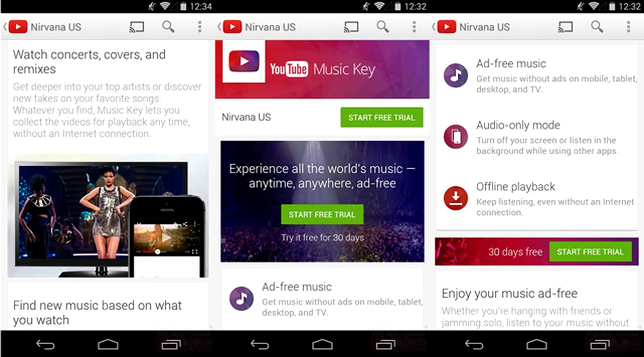The image size is (644, 357).
Task: Tap the Nirvana US title in the left screen
Action: pyautogui.click(x=56, y=27)
